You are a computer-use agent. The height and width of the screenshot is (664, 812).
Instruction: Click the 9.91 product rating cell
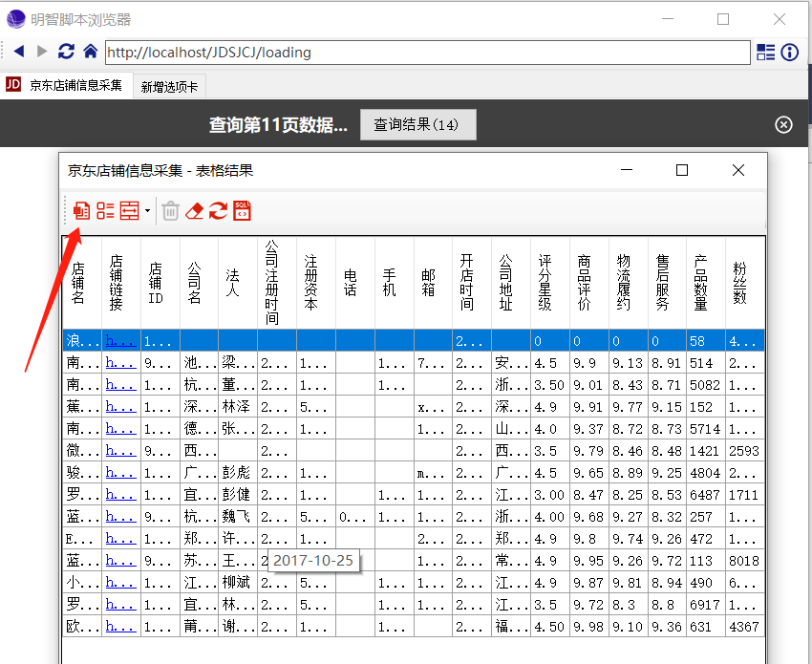pos(589,407)
